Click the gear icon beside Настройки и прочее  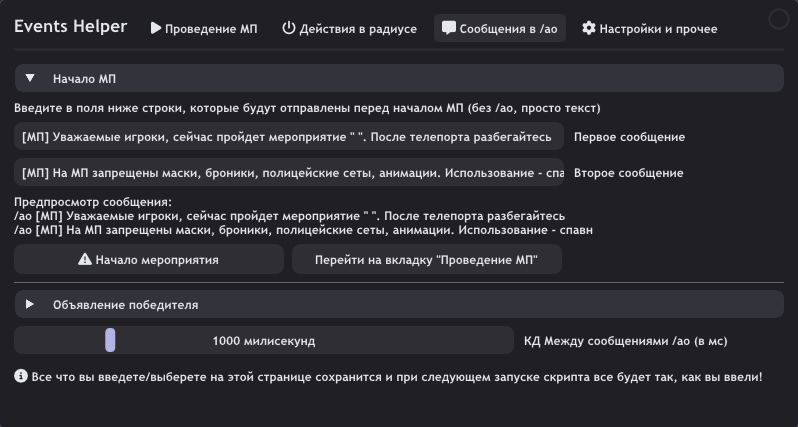pos(589,28)
